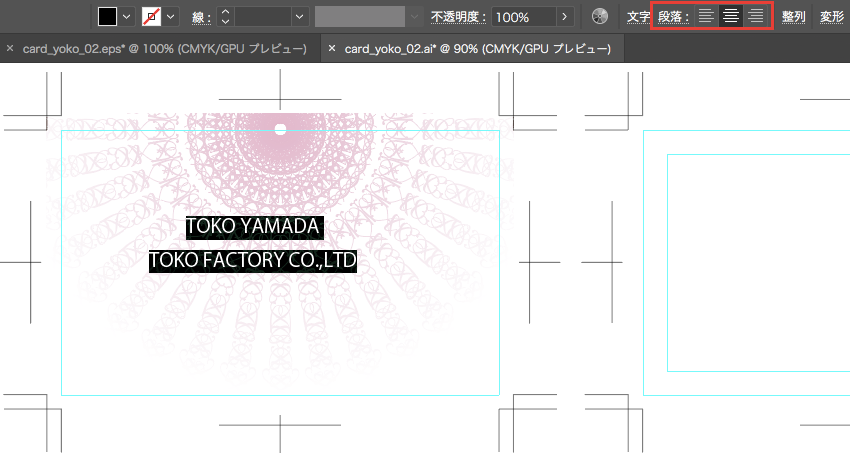The image size is (850, 453).
Task: Select the align left paragraph icon
Action: [x=707, y=15]
